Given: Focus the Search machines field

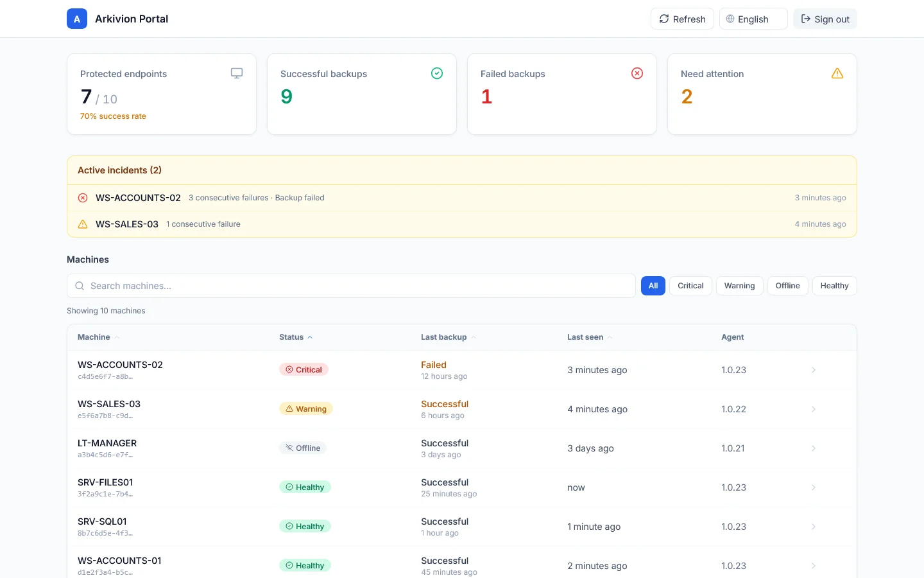Looking at the screenshot, I should pos(351,286).
